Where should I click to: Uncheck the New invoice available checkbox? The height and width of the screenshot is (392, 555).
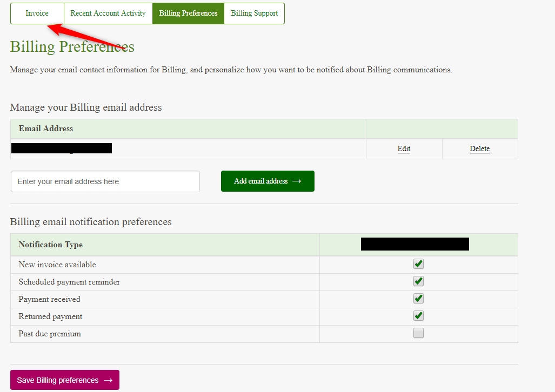418,264
